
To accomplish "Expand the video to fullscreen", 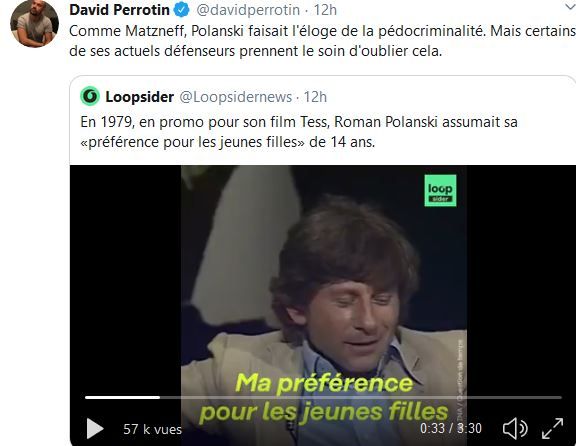I will [552, 428].
